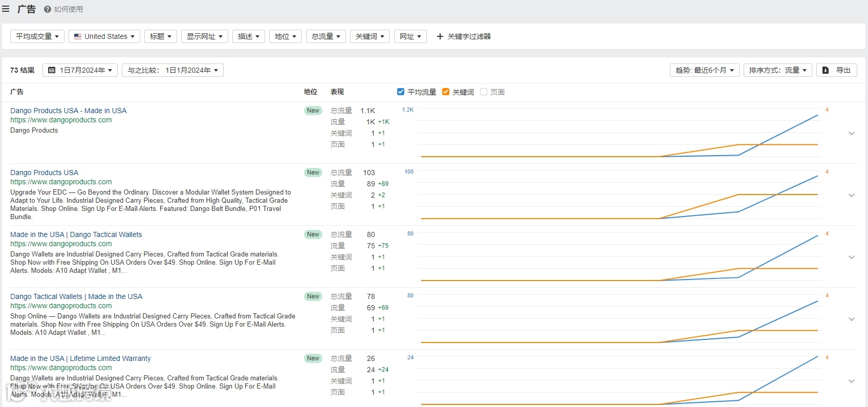The height and width of the screenshot is (407, 868).
Task: Expand the Dango Products USA ad row chevron
Action: coord(852,195)
